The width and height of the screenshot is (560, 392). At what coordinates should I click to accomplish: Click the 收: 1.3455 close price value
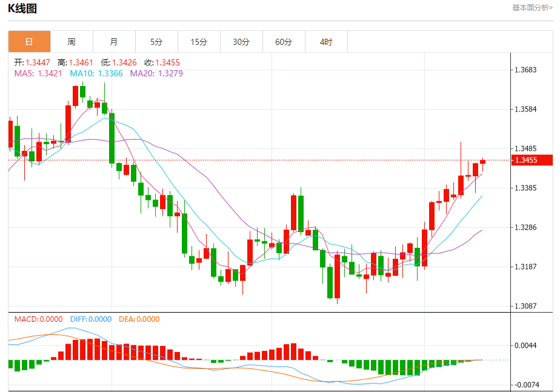pyautogui.click(x=162, y=63)
